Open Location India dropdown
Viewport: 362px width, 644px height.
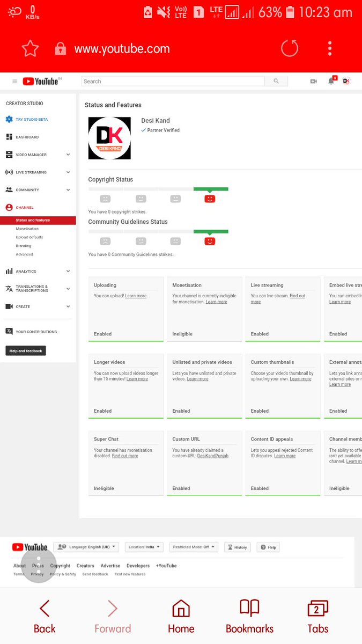(x=144, y=547)
